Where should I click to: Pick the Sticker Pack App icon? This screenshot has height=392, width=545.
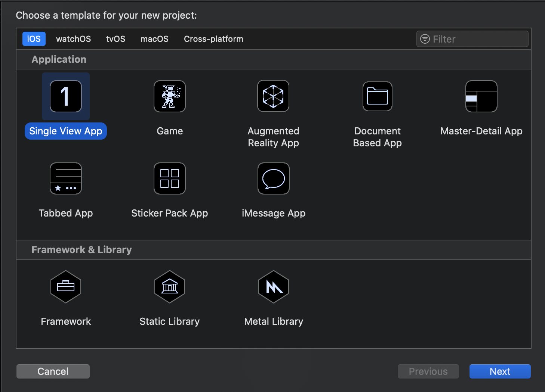point(170,178)
